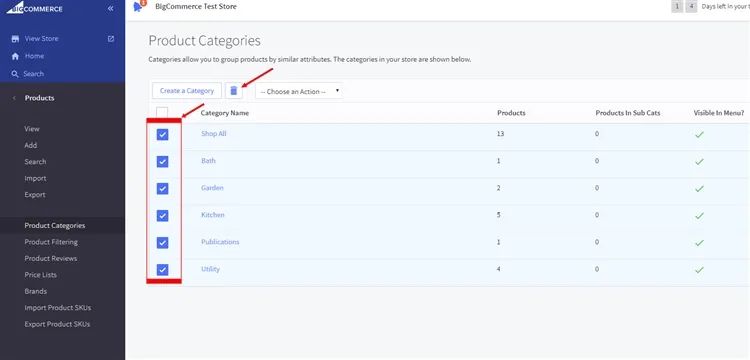Click product count 13 for Shop All
Screen dimensions: 750x360
click(501, 134)
